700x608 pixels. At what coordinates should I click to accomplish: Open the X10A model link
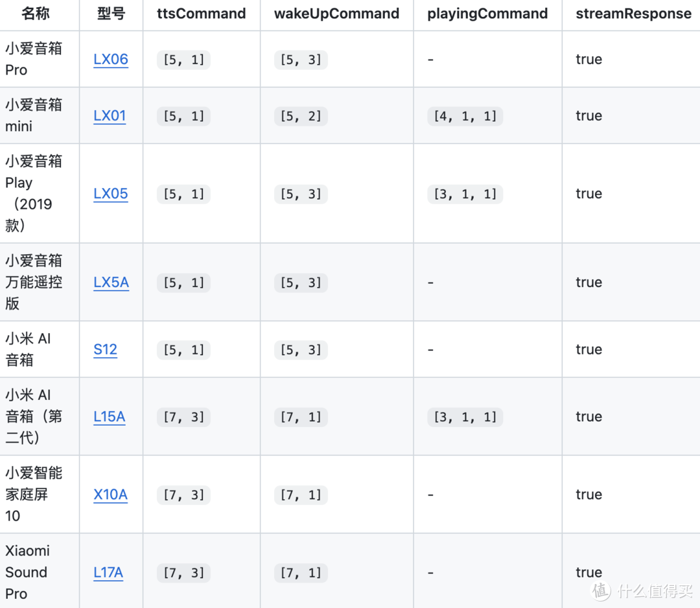[x=110, y=495]
